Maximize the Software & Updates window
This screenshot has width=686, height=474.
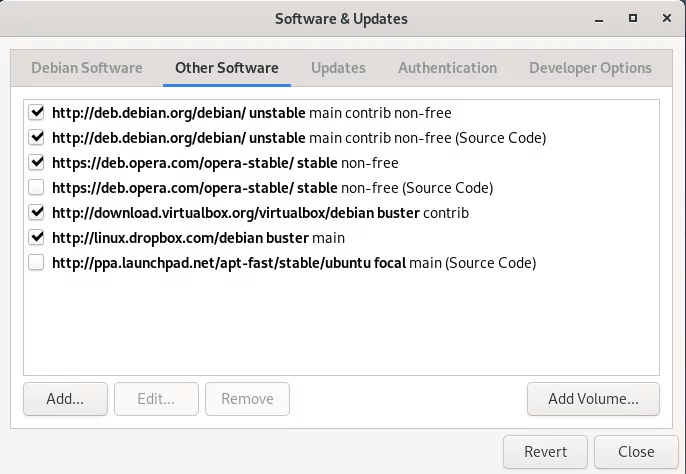pyautogui.click(x=633, y=18)
